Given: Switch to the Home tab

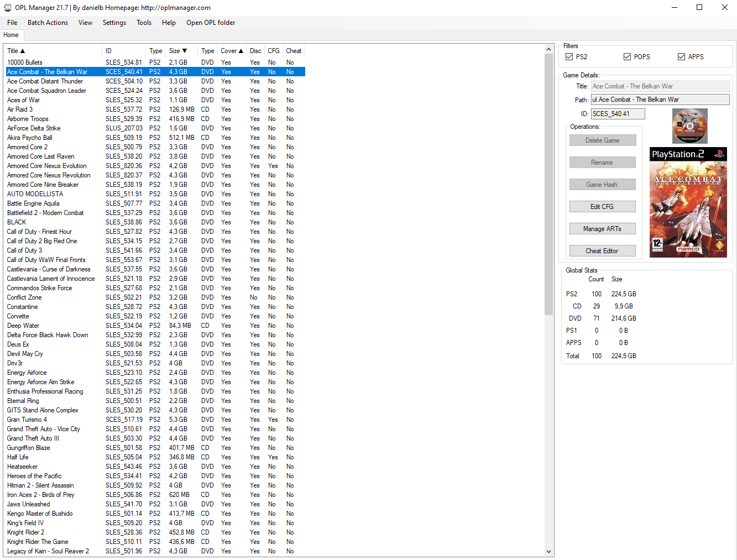Looking at the screenshot, I should click(x=11, y=35).
